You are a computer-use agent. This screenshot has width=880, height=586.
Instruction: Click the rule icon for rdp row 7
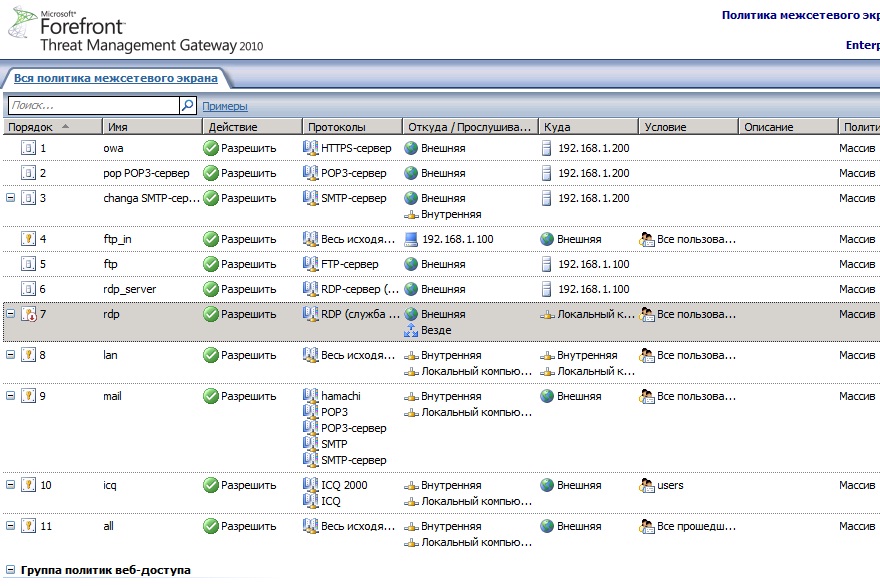tap(28, 314)
